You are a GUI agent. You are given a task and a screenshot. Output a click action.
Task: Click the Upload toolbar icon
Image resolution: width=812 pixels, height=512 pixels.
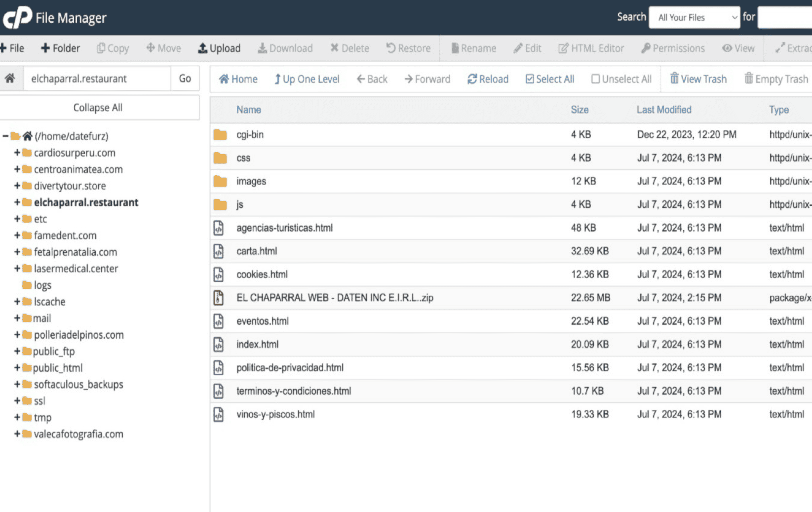202,48
